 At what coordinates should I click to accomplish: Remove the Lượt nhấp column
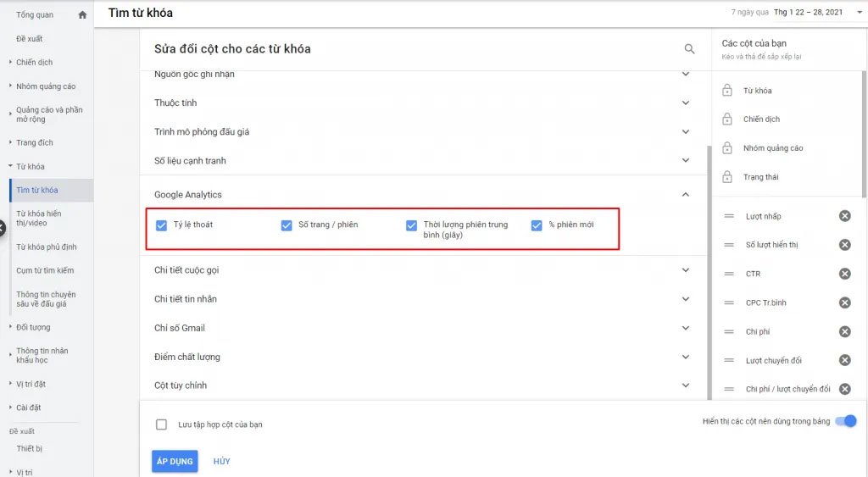point(845,216)
